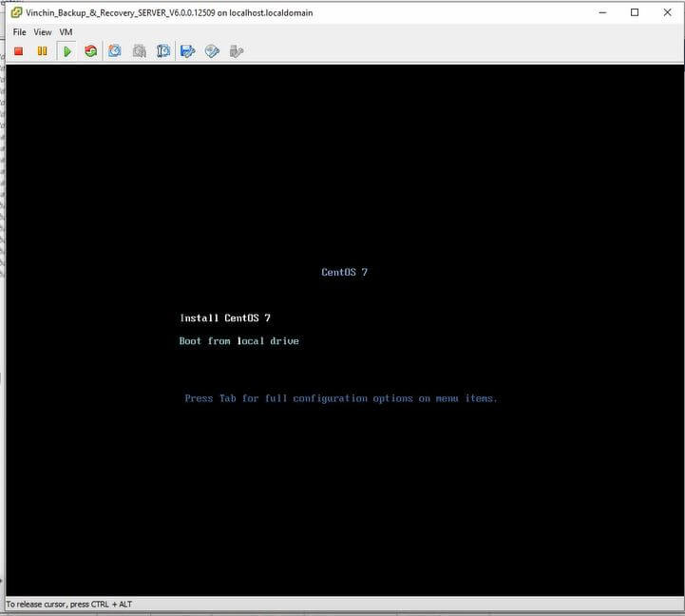
Task: Click the grayed revert-to-snapshot icon
Action: (x=140, y=51)
